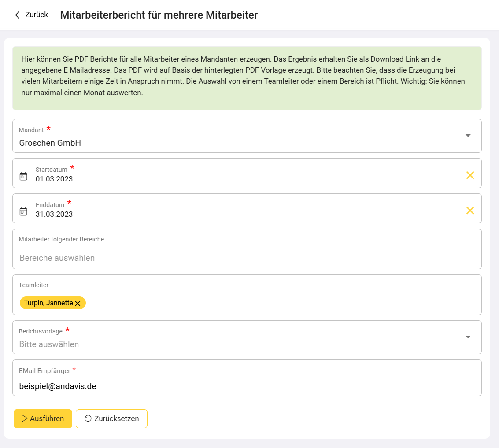499x448 pixels.
Task: Remove the Turpin, Jannette chip via its X
Action: [78, 304]
